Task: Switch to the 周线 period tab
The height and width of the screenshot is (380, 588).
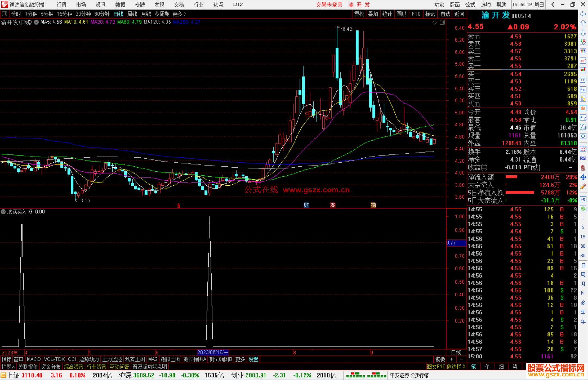Action: pos(132,14)
